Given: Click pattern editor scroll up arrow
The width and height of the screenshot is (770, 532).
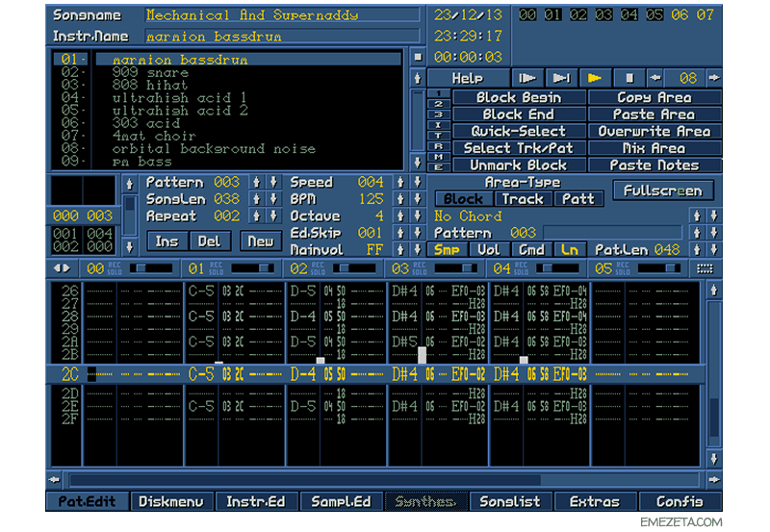Looking at the screenshot, I should coord(714,291).
